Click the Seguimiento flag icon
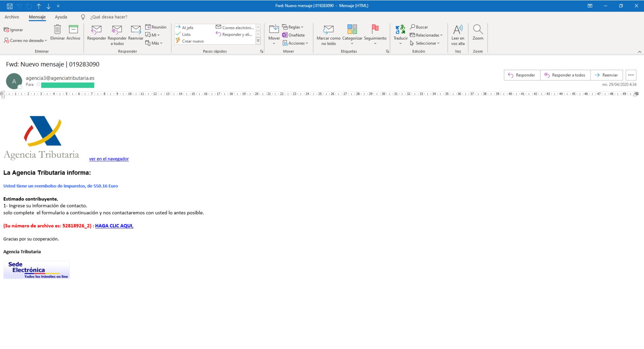 point(375,30)
